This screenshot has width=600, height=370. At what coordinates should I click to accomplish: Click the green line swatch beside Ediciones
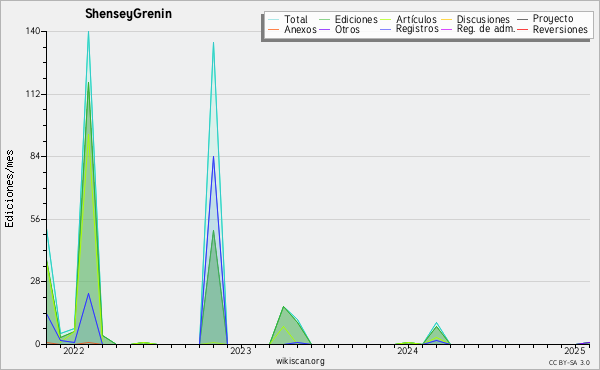(x=324, y=20)
